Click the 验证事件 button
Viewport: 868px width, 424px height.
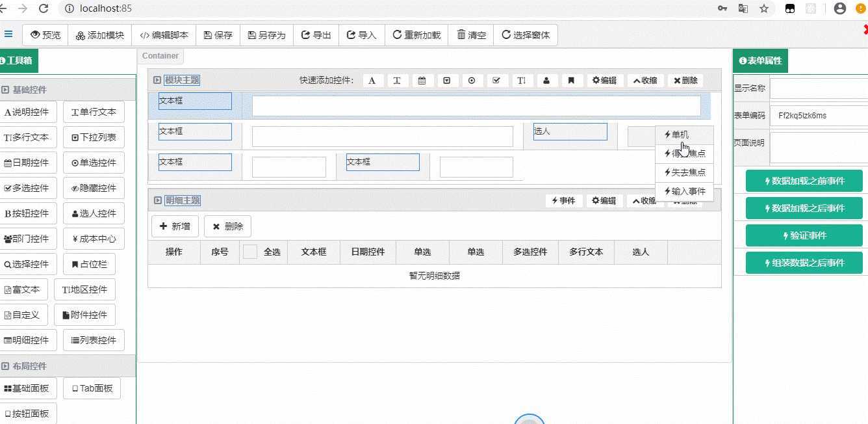click(x=804, y=235)
